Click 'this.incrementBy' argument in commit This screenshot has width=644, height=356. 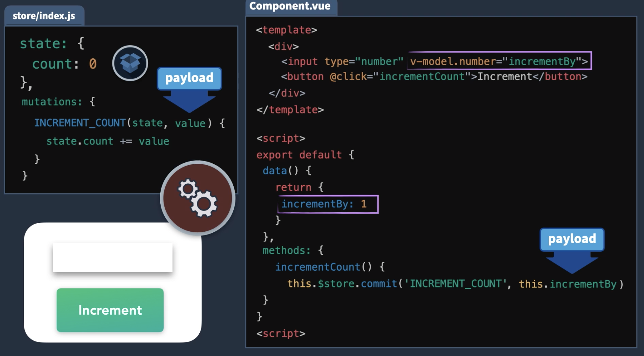point(568,284)
